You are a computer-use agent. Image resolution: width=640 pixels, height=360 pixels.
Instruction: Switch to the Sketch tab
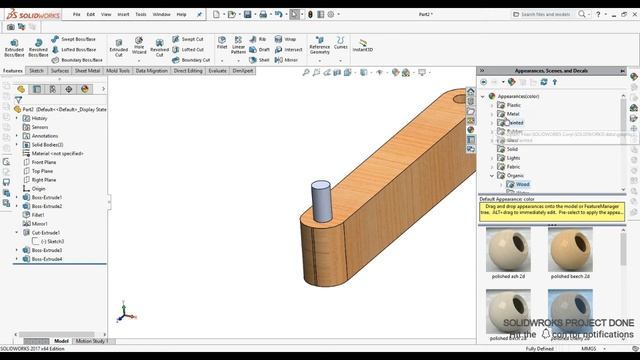click(36, 71)
